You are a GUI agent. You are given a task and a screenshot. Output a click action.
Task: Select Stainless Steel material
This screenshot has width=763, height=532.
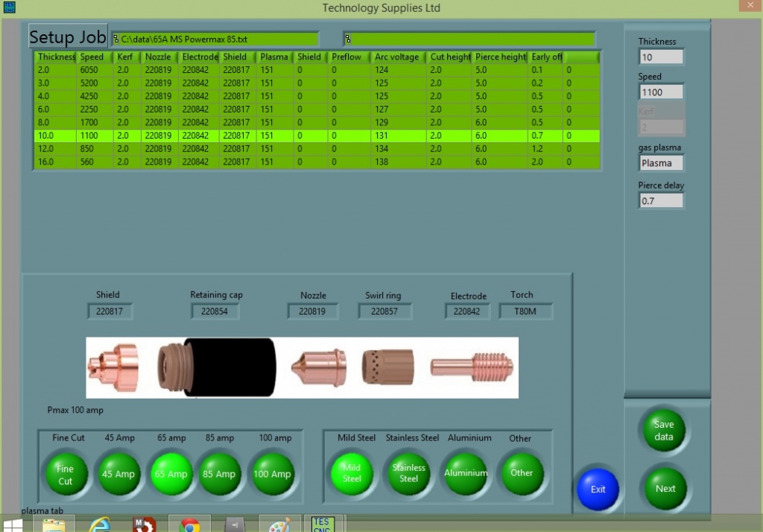point(409,473)
